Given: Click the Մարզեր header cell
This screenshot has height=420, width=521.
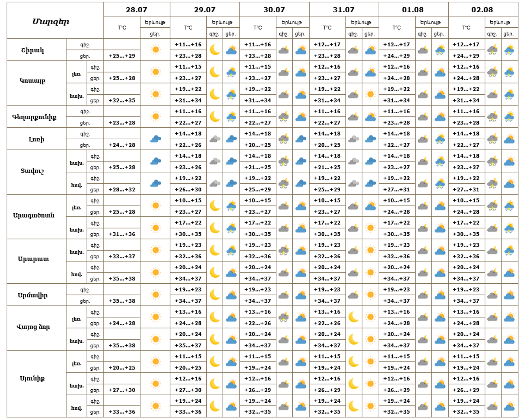Looking at the screenshot, I should coord(51,21).
